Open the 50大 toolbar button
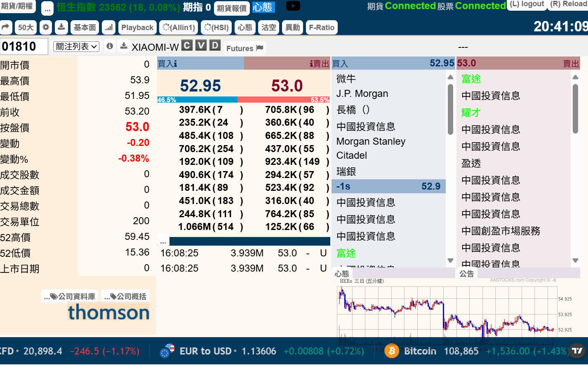This screenshot has width=588, height=366. pos(26,28)
